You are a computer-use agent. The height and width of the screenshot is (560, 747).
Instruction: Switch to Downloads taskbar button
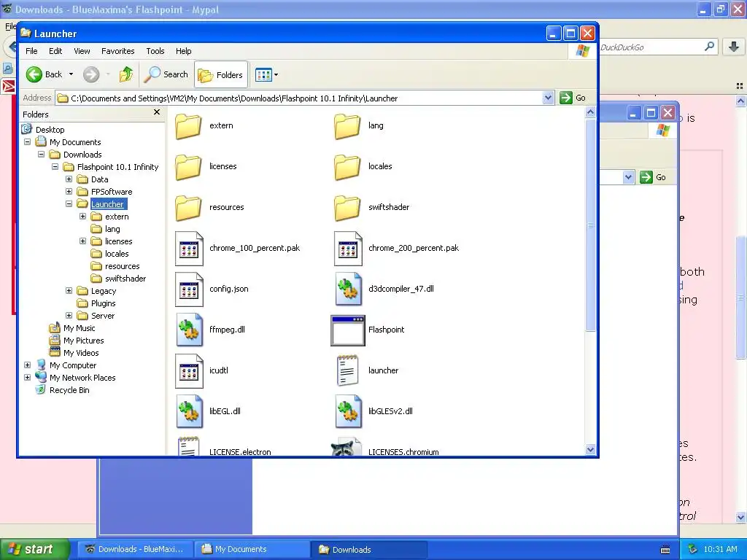click(368, 550)
